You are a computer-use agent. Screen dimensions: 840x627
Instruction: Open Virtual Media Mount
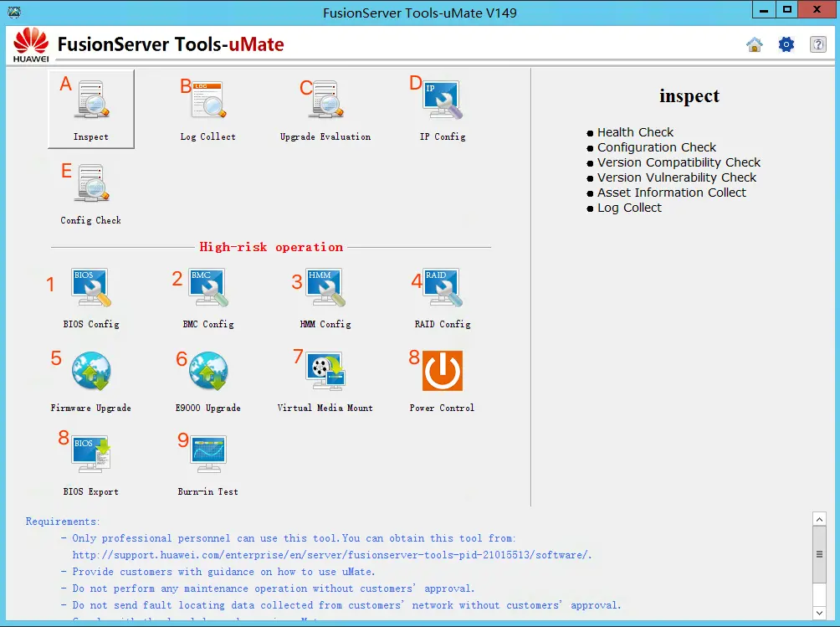(325, 381)
